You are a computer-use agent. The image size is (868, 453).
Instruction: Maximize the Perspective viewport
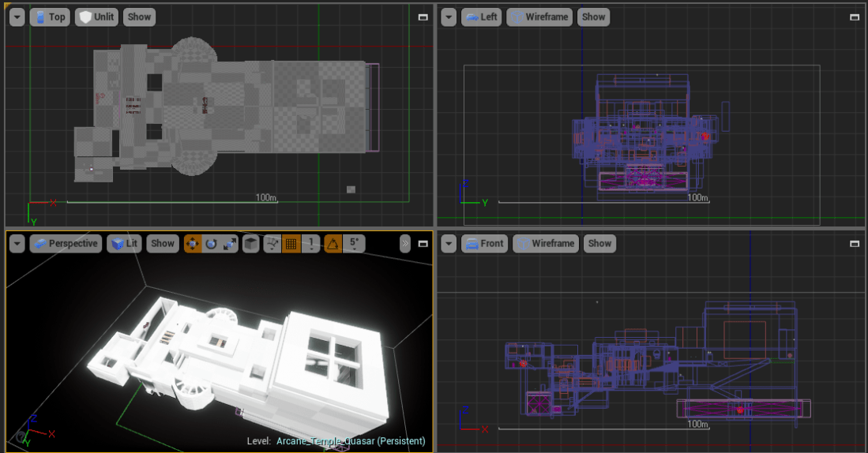[x=423, y=243]
